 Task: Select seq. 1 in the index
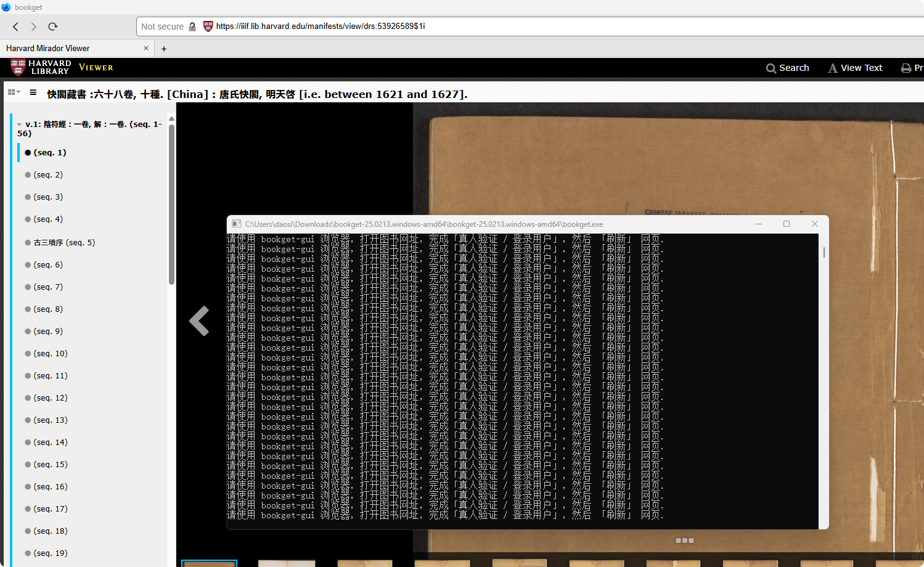click(x=49, y=152)
